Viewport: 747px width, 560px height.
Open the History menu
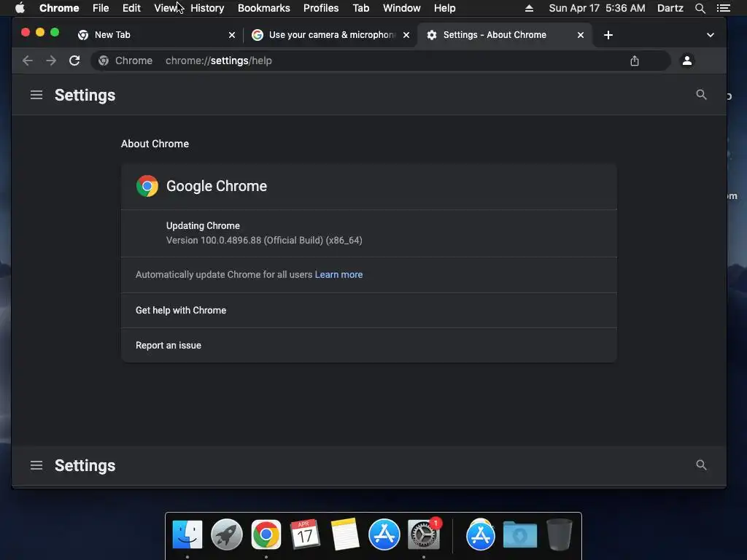[x=207, y=8]
